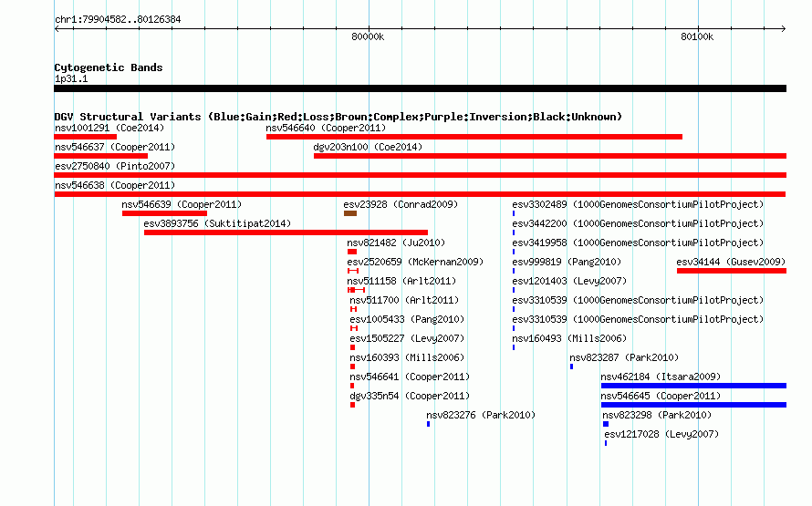
Task: Click the brown complex bar under esv23928
Action: coord(350,213)
